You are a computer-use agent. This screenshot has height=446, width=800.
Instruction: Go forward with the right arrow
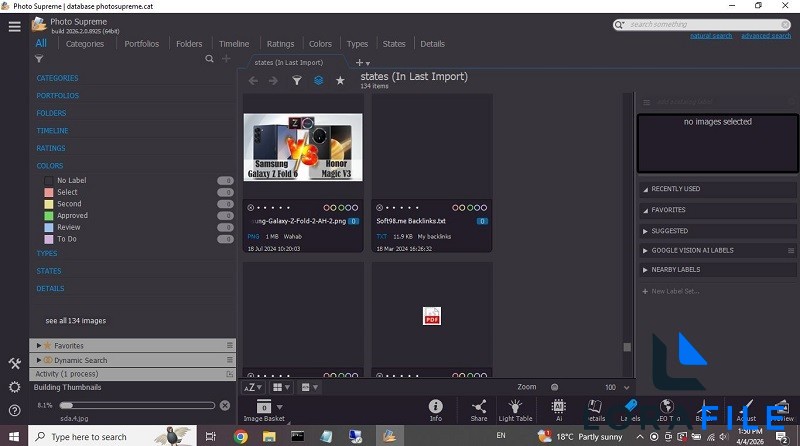[273, 81]
